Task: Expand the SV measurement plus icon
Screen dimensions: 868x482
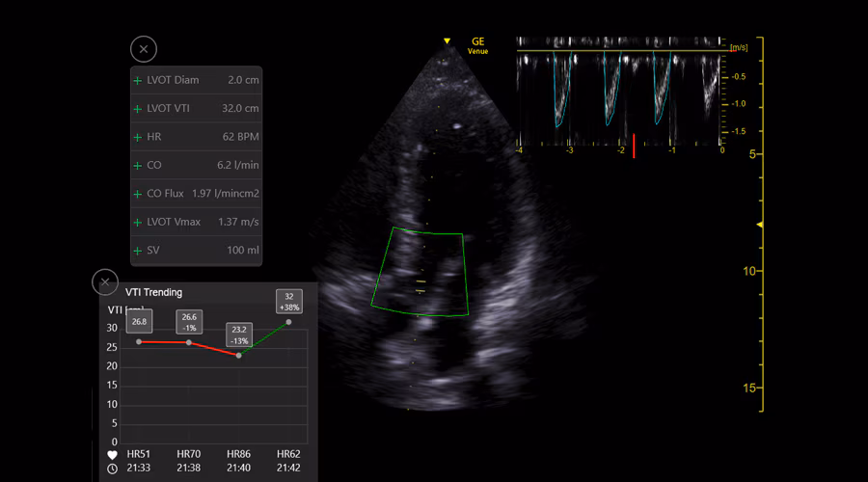Action: (x=138, y=251)
